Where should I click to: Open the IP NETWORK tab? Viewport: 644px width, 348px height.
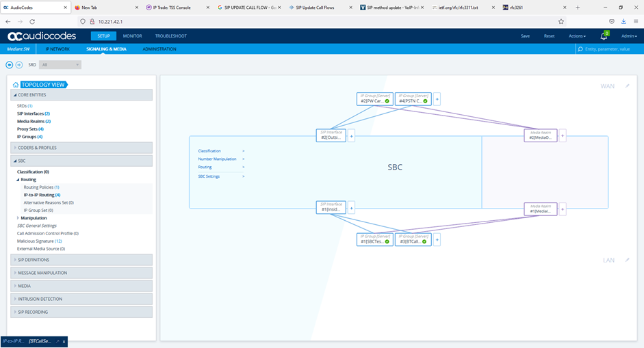[x=57, y=49]
